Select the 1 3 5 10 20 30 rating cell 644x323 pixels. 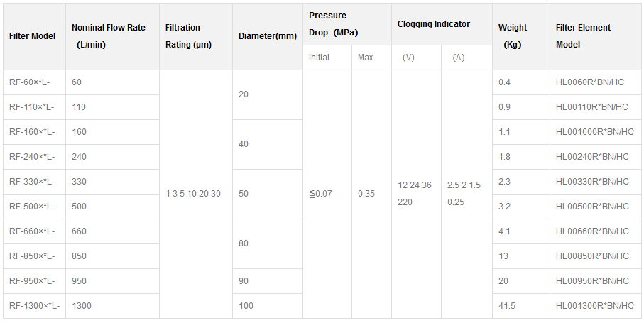click(x=193, y=194)
